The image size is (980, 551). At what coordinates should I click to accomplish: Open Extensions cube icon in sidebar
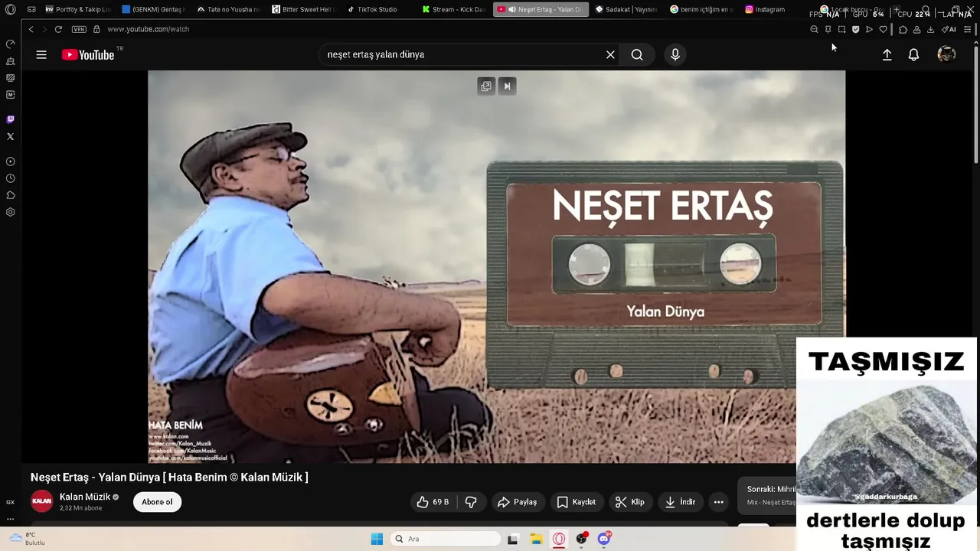[11, 195]
